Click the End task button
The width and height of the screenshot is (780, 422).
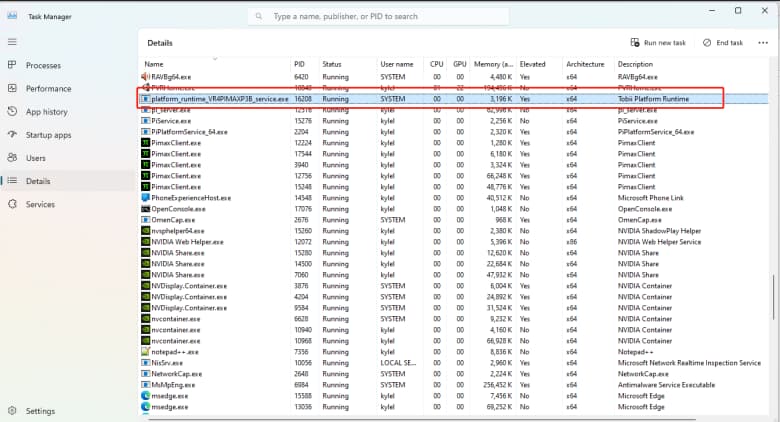pyautogui.click(x=723, y=43)
